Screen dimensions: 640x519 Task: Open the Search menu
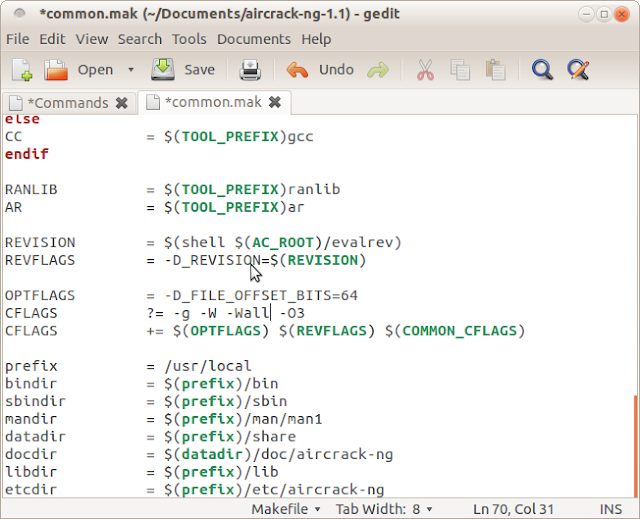140,39
